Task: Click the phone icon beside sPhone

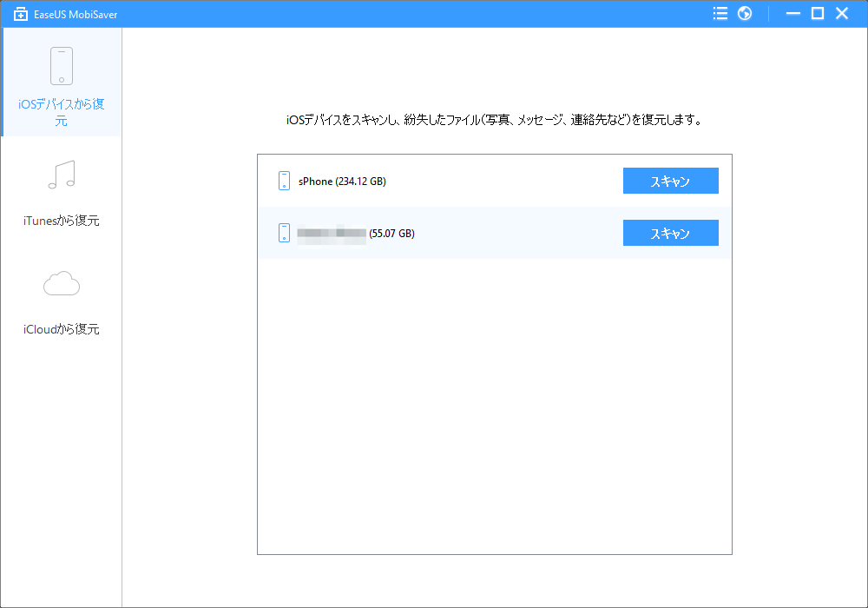Action: pos(284,181)
